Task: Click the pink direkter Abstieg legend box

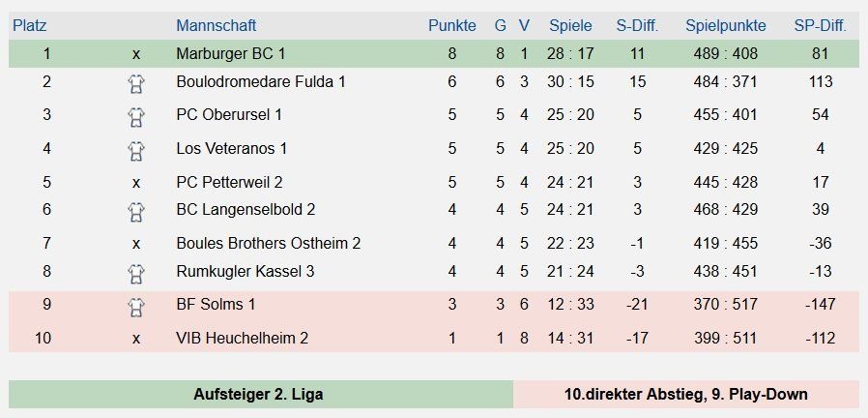Action: coord(685,394)
